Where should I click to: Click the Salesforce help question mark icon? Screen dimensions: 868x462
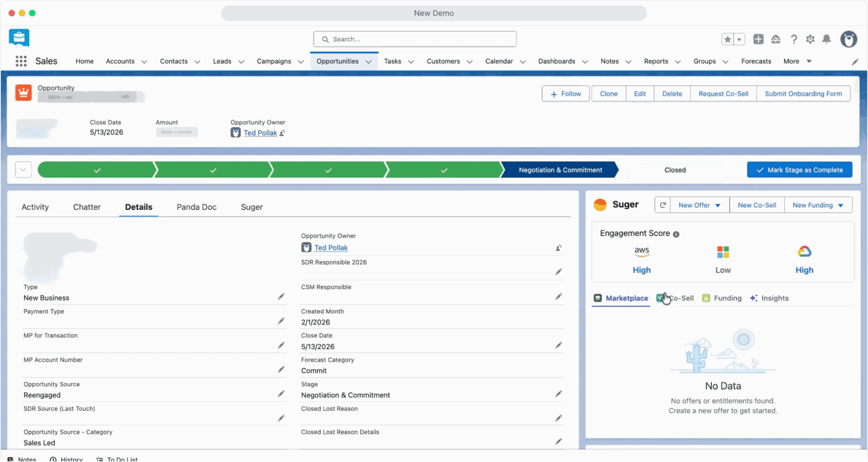(794, 40)
